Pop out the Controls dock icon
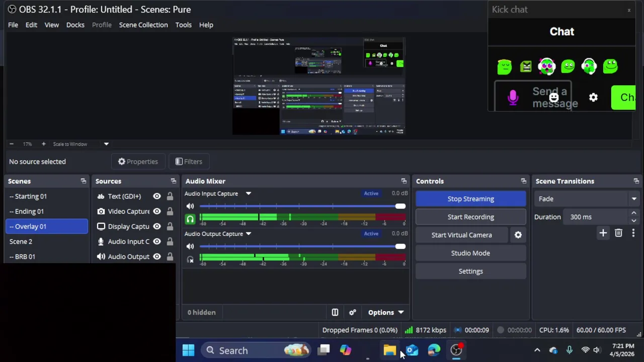Image resolution: width=644 pixels, height=362 pixels. [x=523, y=181]
